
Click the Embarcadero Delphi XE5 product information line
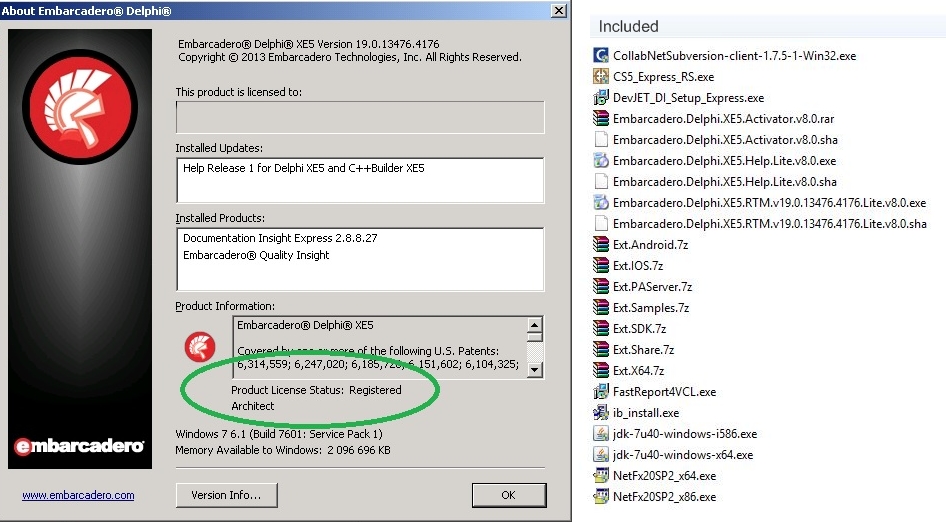tap(305, 325)
